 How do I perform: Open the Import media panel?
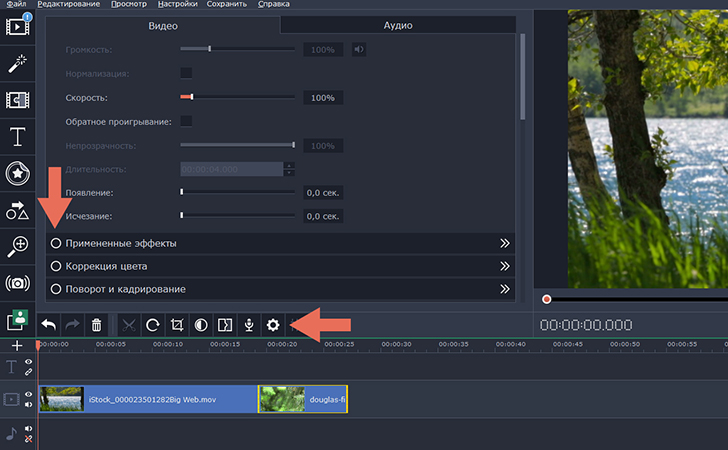tap(17, 24)
